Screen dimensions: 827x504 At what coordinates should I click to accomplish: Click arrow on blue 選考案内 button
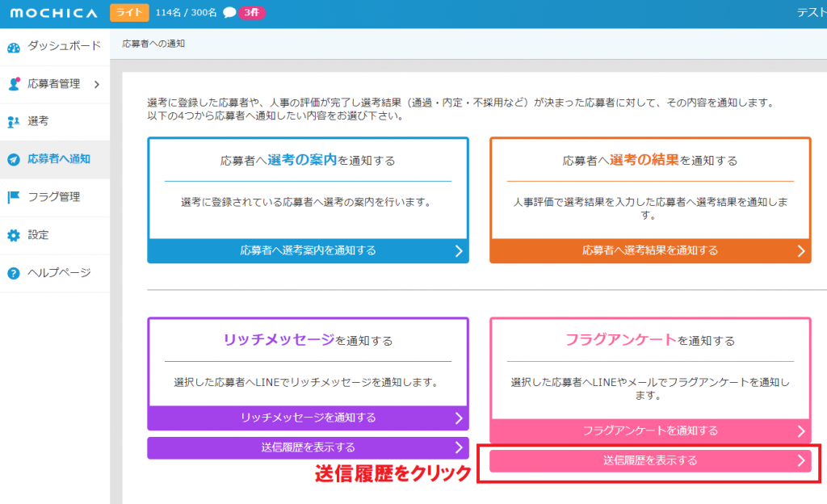tap(459, 251)
